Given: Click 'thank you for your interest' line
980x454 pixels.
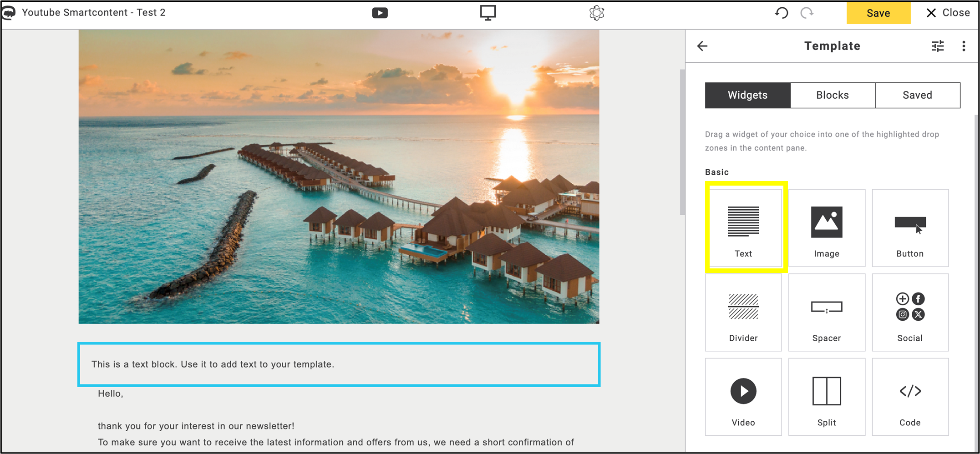Looking at the screenshot, I should tap(196, 426).
